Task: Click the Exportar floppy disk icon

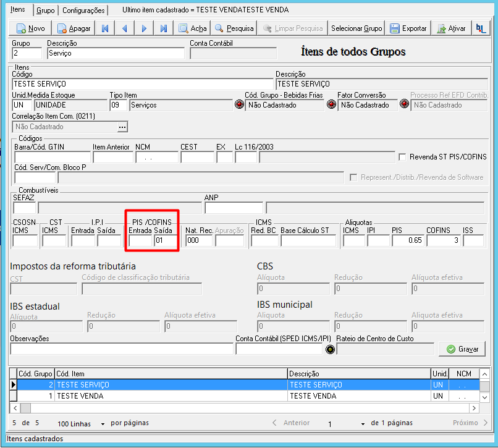Action: tap(394, 28)
